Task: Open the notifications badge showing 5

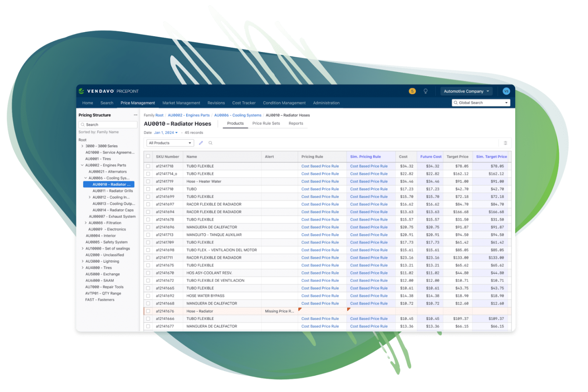Action: [x=412, y=91]
